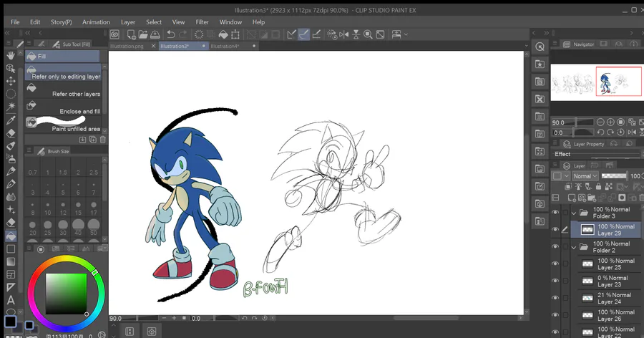Viewport: 644px width, 338px height.
Task: Delete sub tool with trash icon
Action: tap(102, 140)
